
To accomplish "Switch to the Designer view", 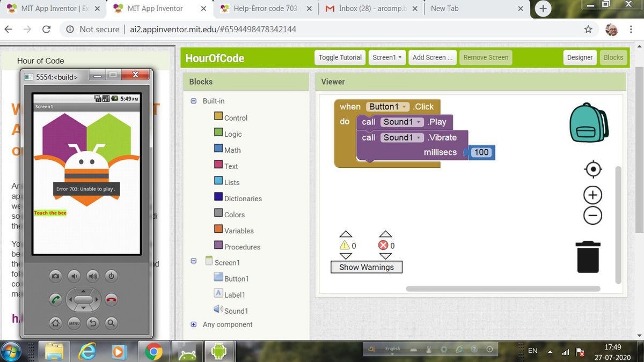I will pyautogui.click(x=580, y=57).
